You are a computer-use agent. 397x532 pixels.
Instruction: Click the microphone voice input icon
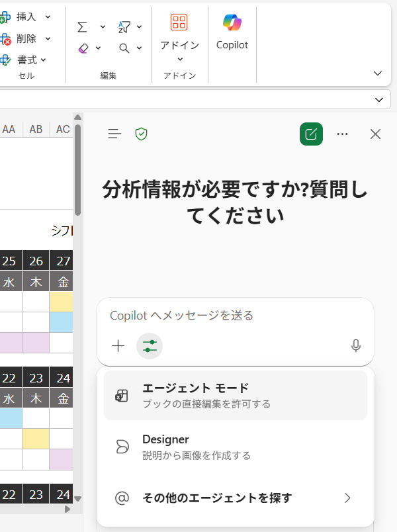pos(356,345)
